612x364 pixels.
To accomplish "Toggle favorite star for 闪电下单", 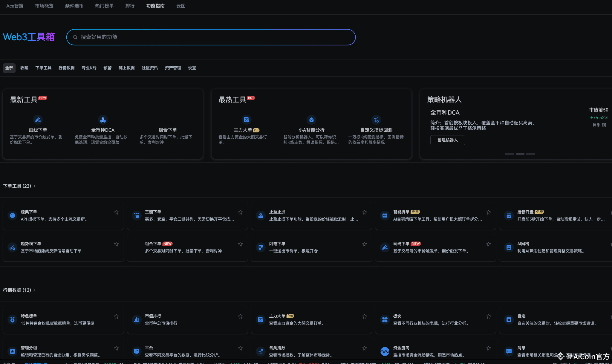I will 365,244.
